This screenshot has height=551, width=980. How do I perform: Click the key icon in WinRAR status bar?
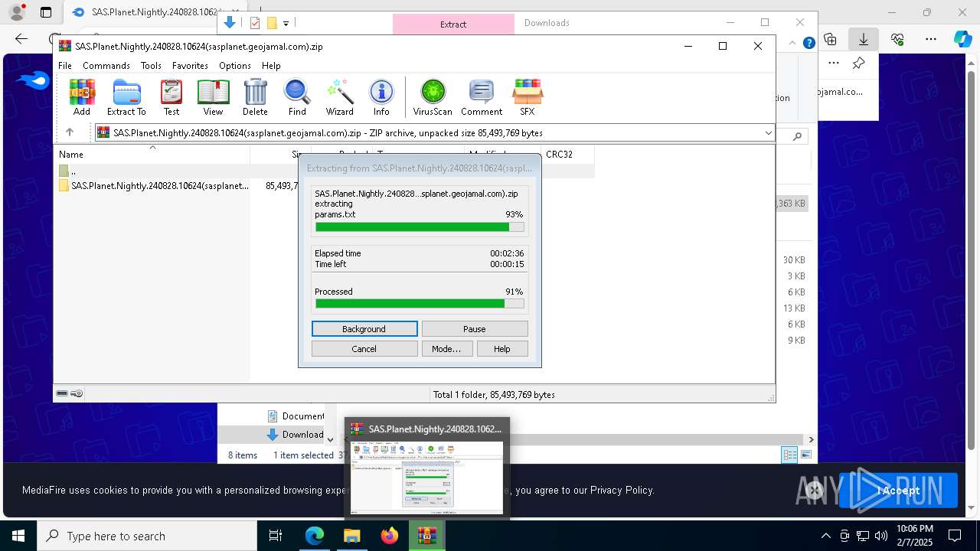[77, 393]
